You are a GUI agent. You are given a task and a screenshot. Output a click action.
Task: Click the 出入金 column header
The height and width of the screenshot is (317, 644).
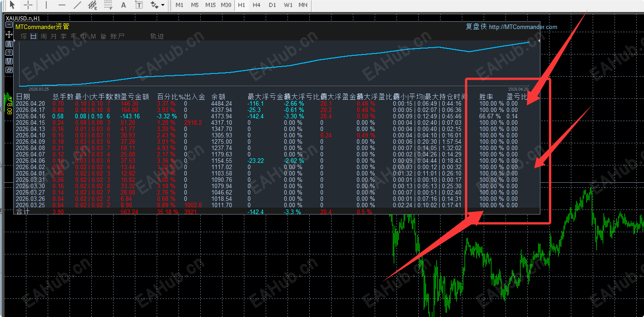[195, 97]
